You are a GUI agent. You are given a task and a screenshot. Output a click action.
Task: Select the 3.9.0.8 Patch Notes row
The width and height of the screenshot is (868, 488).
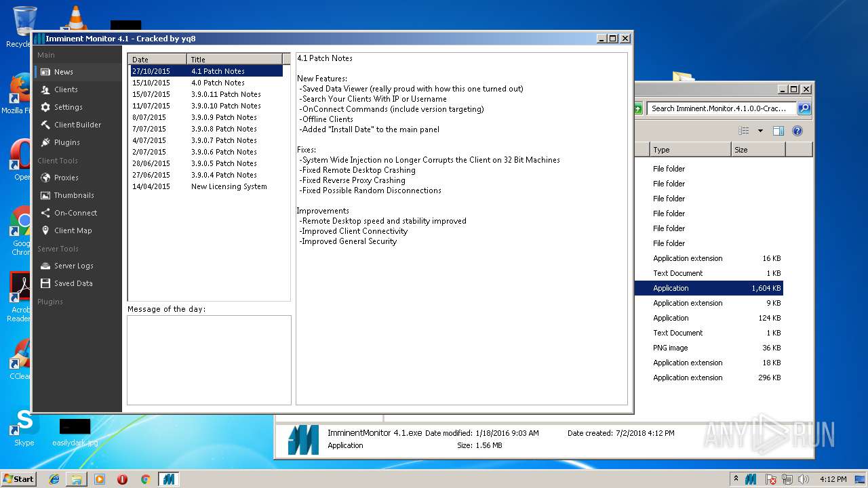[x=206, y=129]
